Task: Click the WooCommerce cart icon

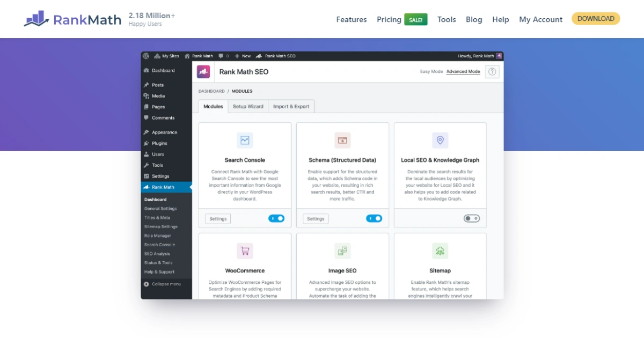Action: (245, 251)
